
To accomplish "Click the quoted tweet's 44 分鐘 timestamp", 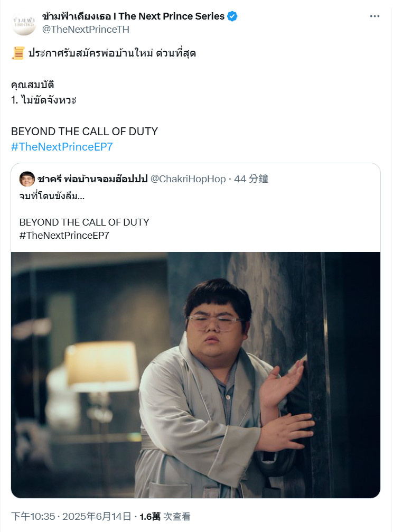I will (251, 179).
